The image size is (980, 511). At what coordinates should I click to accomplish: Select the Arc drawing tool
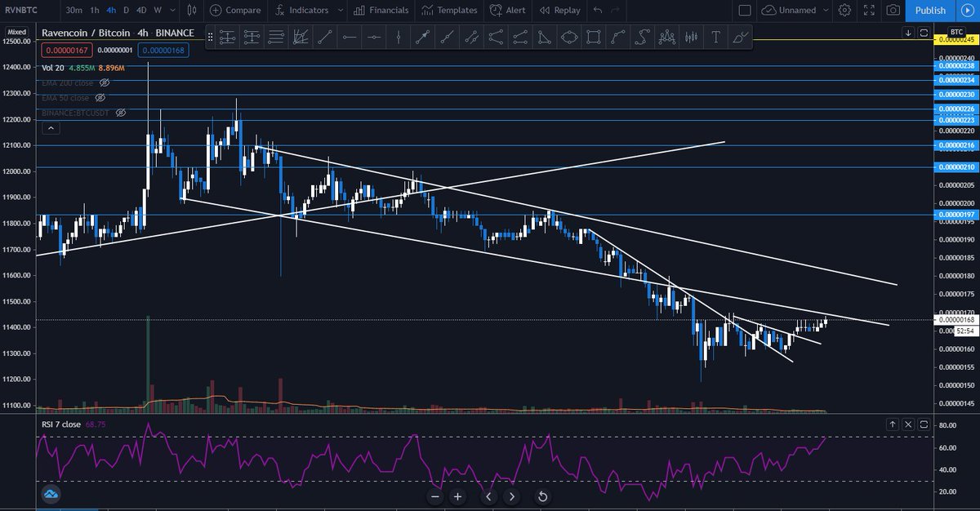coord(617,38)
